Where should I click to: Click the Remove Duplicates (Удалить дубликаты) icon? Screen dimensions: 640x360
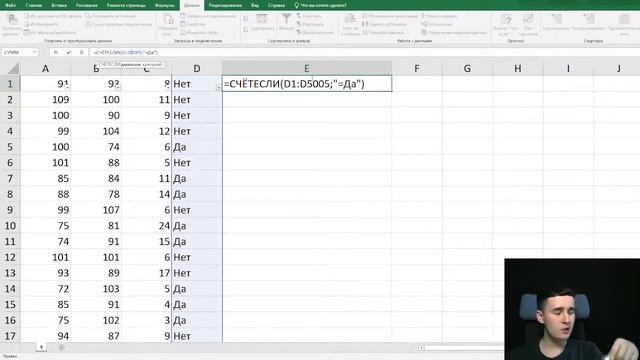point(365,24)
